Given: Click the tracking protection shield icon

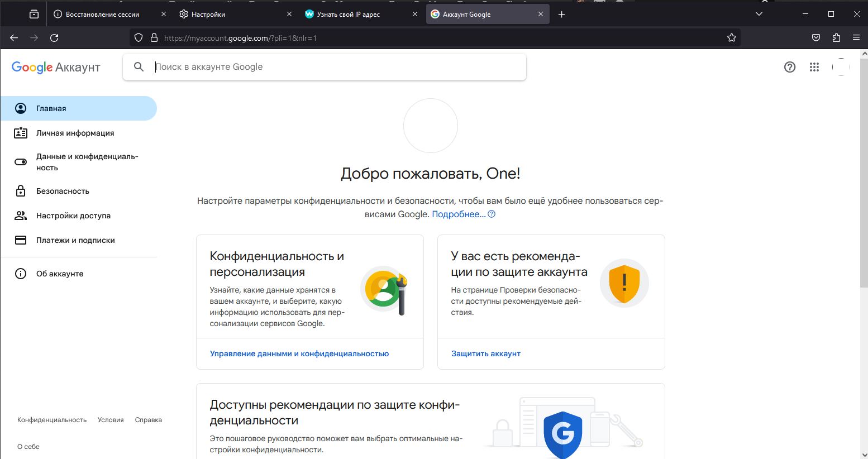Looking at the screenshot, I should click(x=139, y=38).
